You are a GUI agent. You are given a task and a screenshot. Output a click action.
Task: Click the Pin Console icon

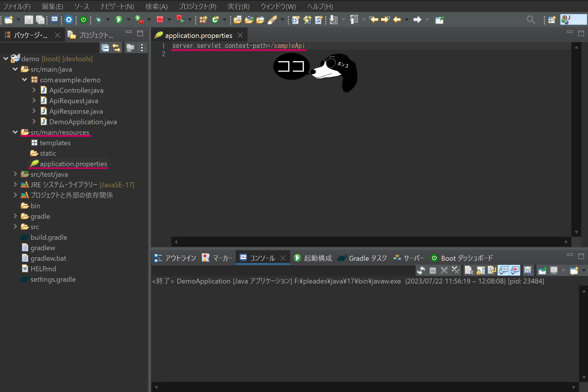[542, 271]
